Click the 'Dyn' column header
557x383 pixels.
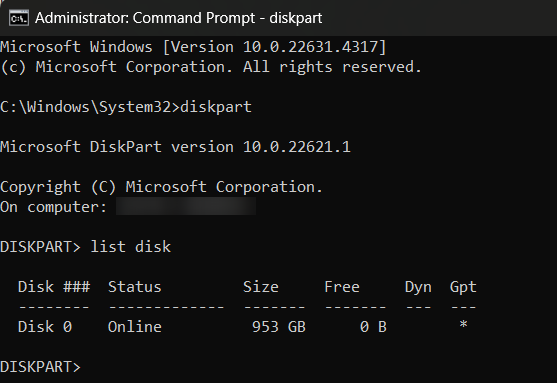tap(418, 287)
